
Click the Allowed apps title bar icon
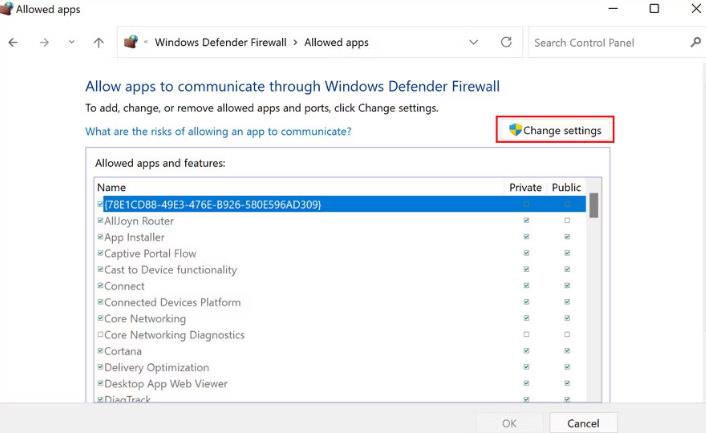(x=6, y=9)
